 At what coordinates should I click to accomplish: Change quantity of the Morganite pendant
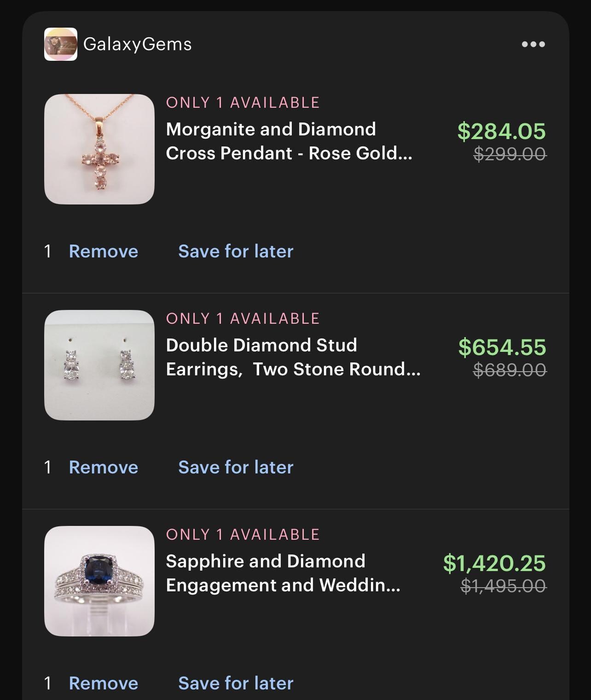pyautogui.click(x=47, y=251)
